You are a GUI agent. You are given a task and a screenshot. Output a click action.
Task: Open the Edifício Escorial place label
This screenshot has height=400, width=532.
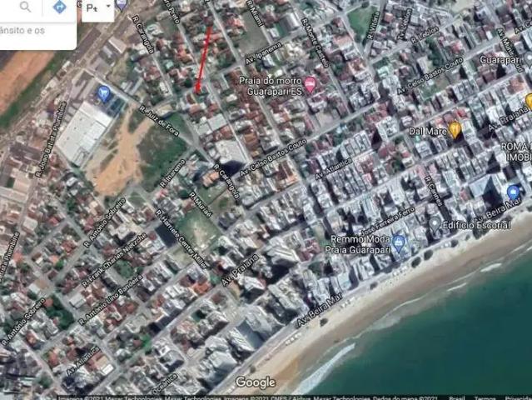point(476,225)
